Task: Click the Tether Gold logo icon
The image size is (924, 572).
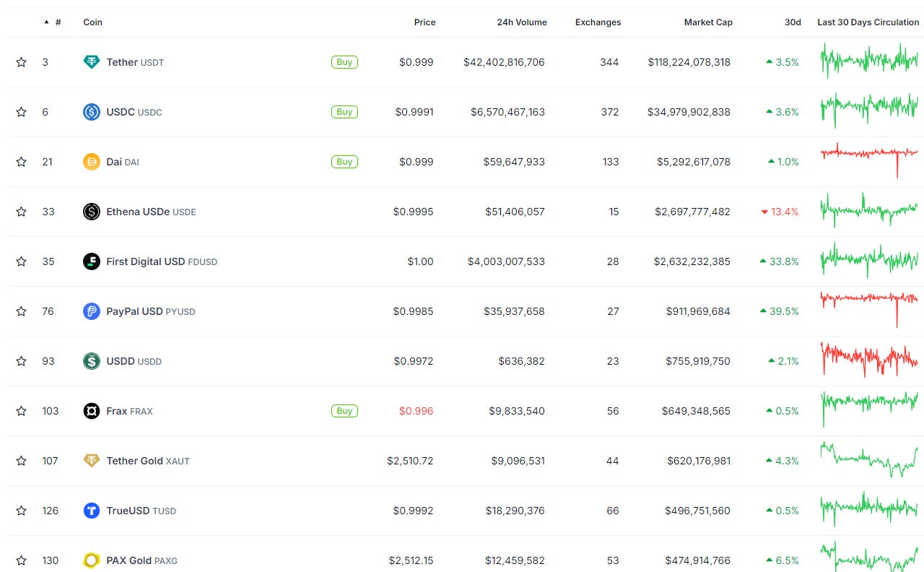Action: 92,461
